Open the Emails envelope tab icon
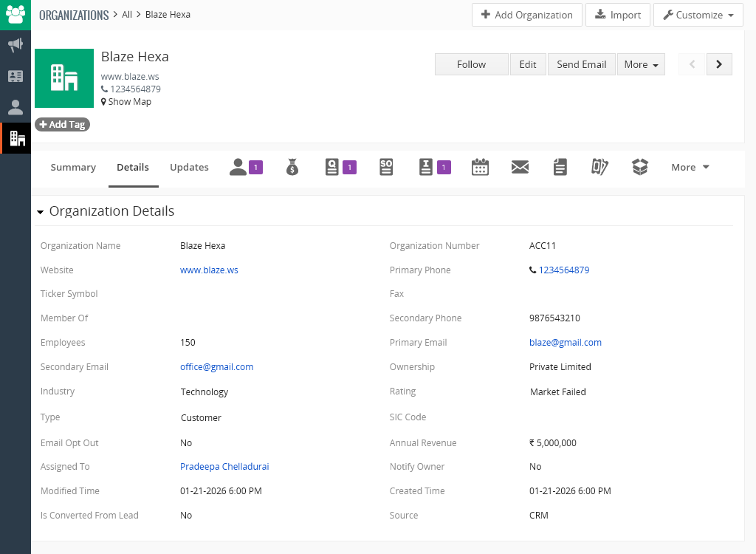Screen dimensions: 756x554 (520, 167)
